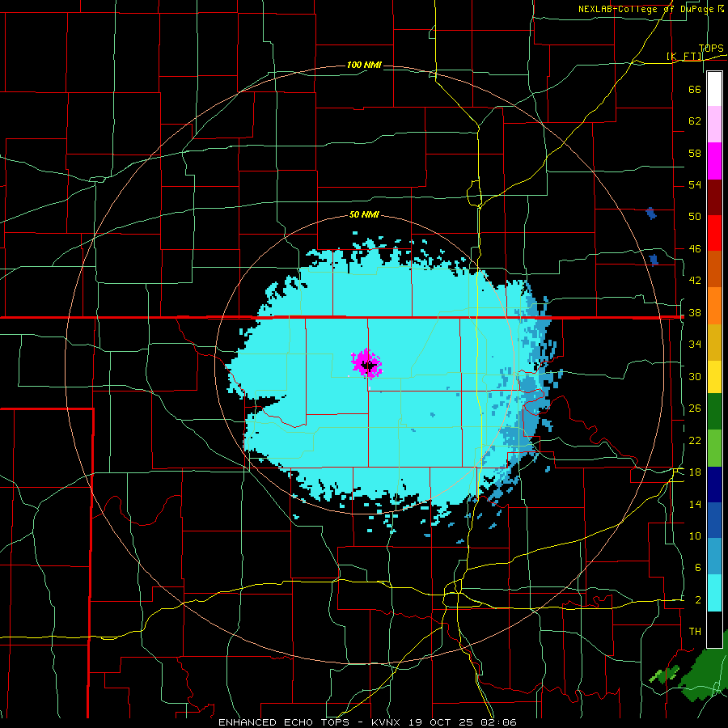Click the TOPS legend title

click(x=711, y=49)
